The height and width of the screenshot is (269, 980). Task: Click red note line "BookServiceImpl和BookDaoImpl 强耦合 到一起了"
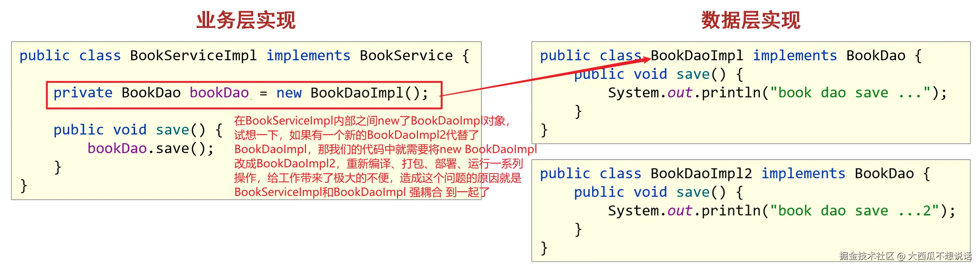362,192
